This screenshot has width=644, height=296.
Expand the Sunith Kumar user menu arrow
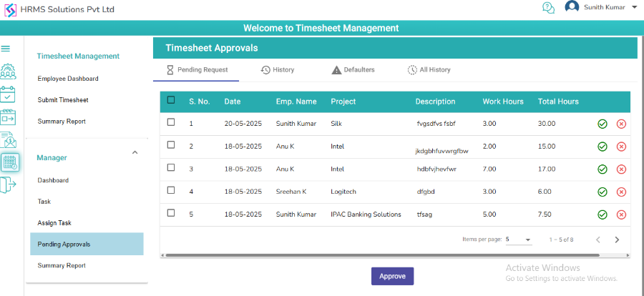[634, 7]
